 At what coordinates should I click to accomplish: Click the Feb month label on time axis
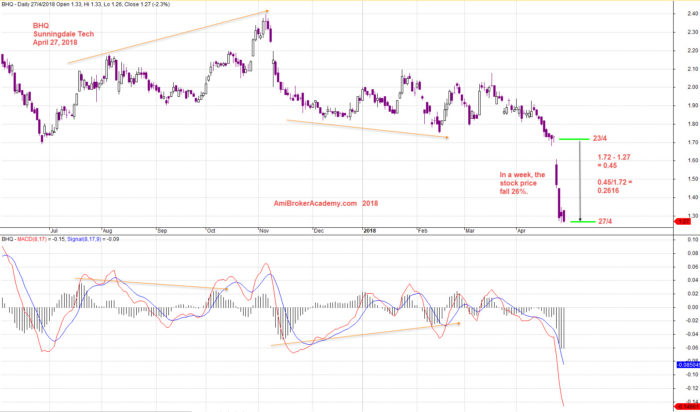pyautogui.click(x=421, y=231)
